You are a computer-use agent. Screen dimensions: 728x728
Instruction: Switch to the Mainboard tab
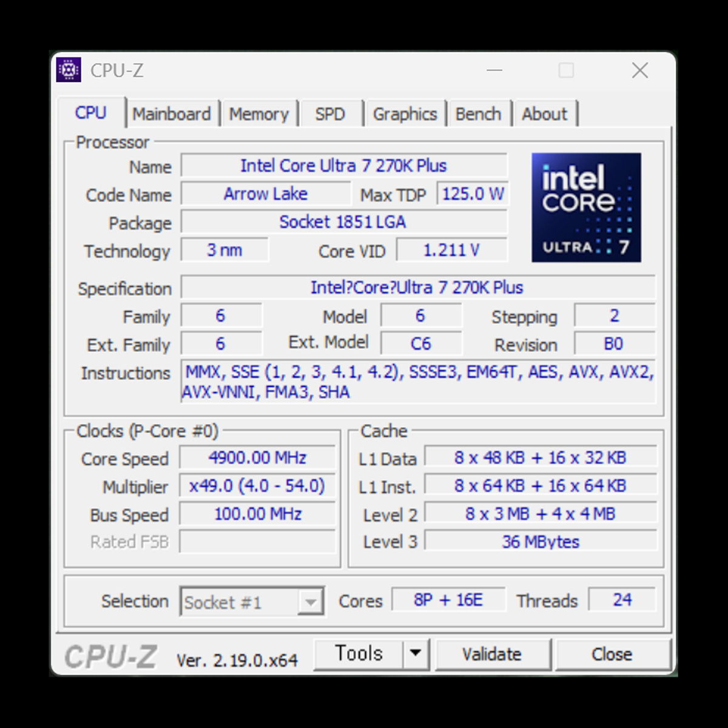pos(172,114)
